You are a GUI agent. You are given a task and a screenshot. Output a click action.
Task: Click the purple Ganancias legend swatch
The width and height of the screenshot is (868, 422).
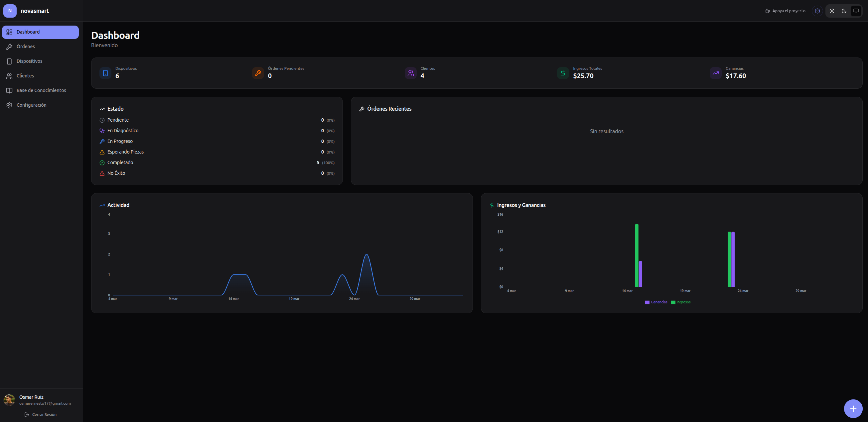point(647,302)
